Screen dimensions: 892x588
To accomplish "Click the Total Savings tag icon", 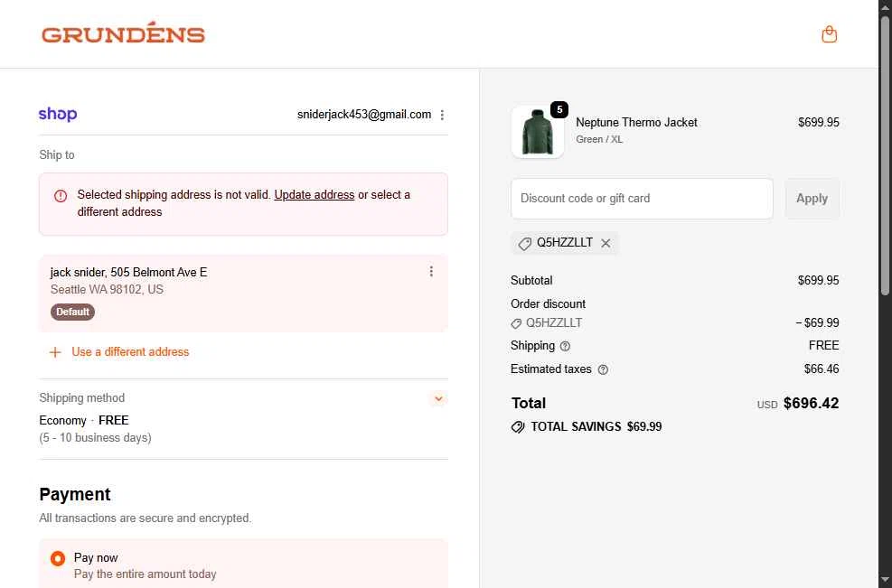I will click(518, 427).
